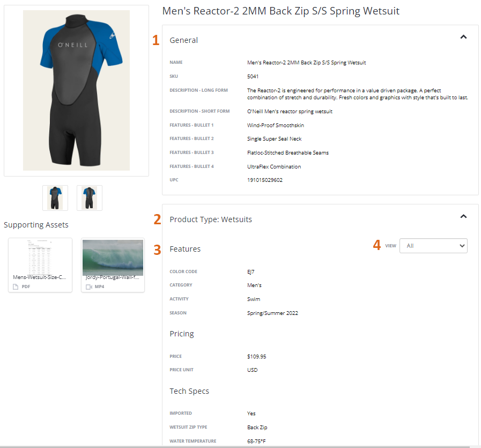
Task: Click the PDF file icon on the size chart asset
Action: [x=16, y=287]
